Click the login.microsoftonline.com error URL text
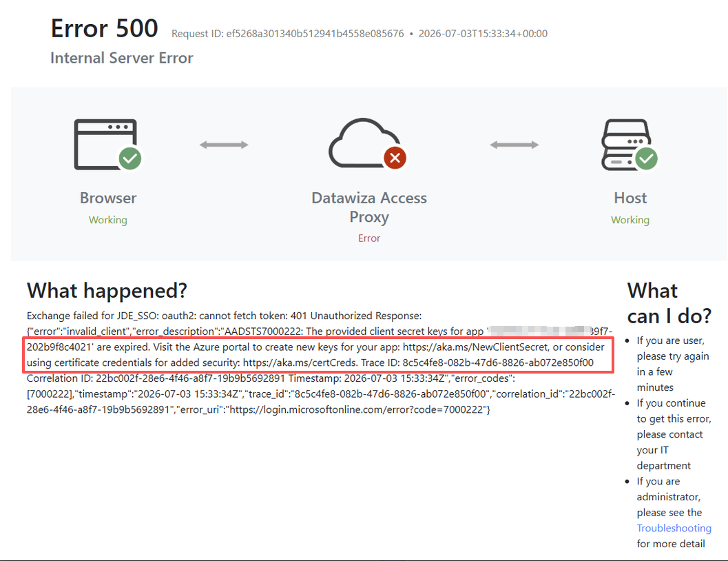This screenshot has width=728, height=561. pos(357,409)
